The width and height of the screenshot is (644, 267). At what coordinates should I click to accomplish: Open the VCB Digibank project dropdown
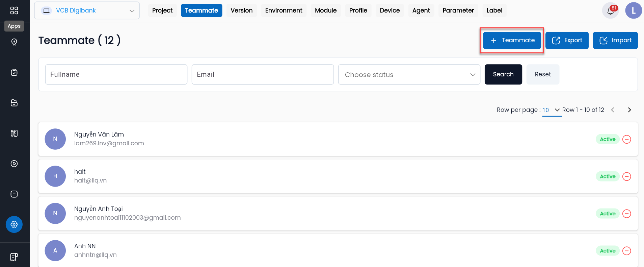point(87,10)
